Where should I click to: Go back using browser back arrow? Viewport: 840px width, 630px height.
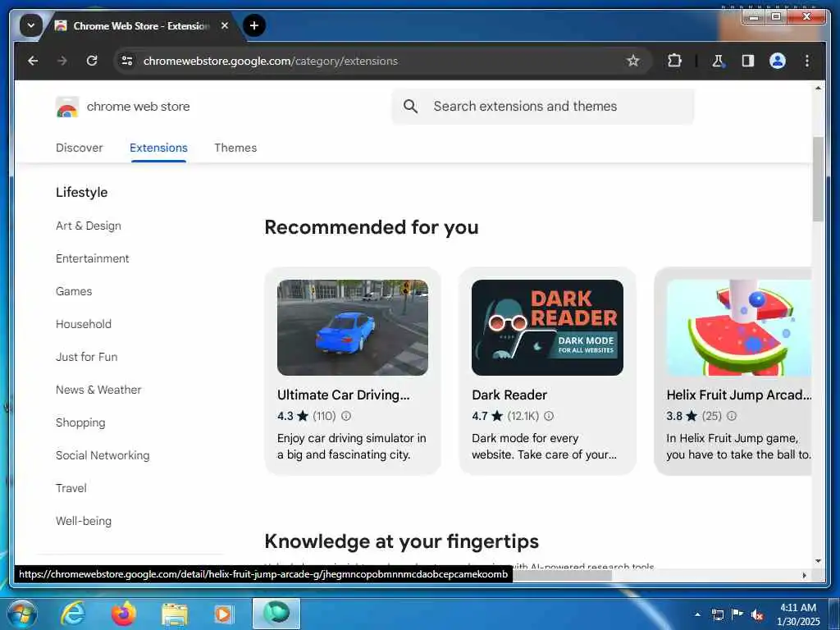tap(33, 61)
